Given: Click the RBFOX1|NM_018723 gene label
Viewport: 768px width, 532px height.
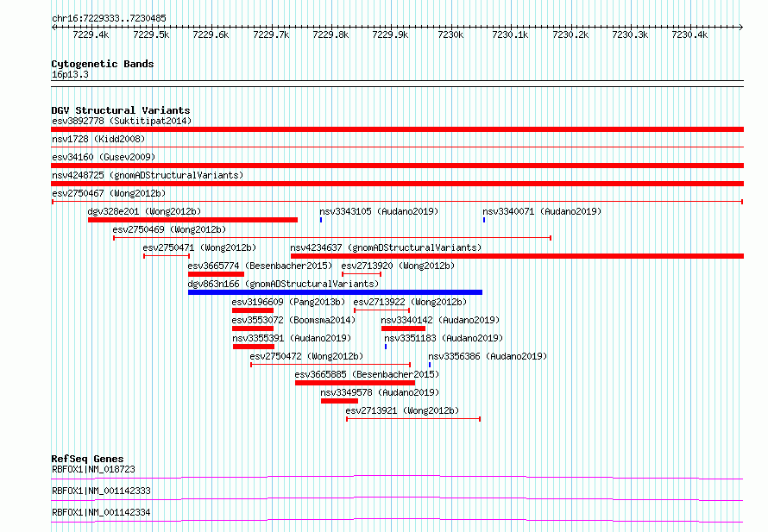Looking at the screenshot, I should pyautogui.click(x=93, y=469).
